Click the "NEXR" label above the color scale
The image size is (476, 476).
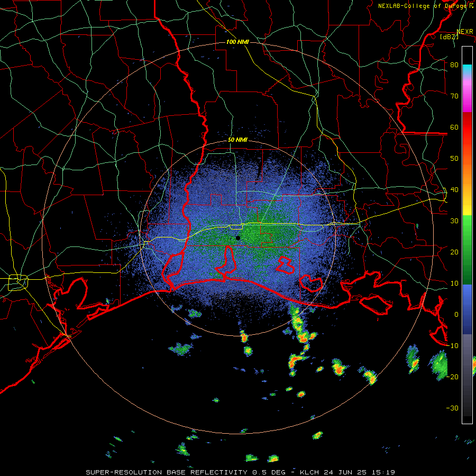(x=465, y=32)
